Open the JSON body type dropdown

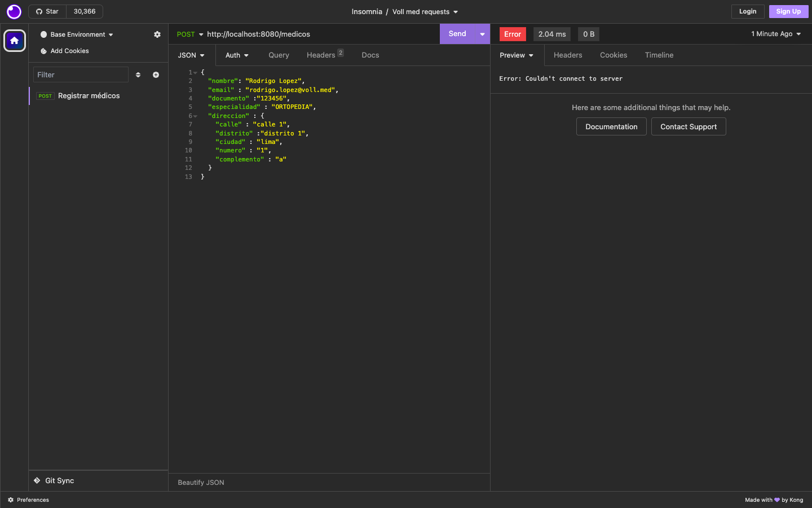point(191,55)
